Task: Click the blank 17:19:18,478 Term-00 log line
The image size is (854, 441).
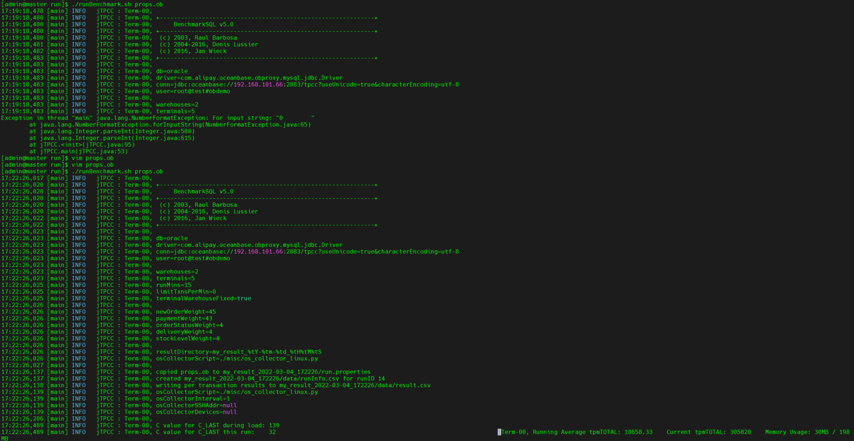Action: pos(77,11)
